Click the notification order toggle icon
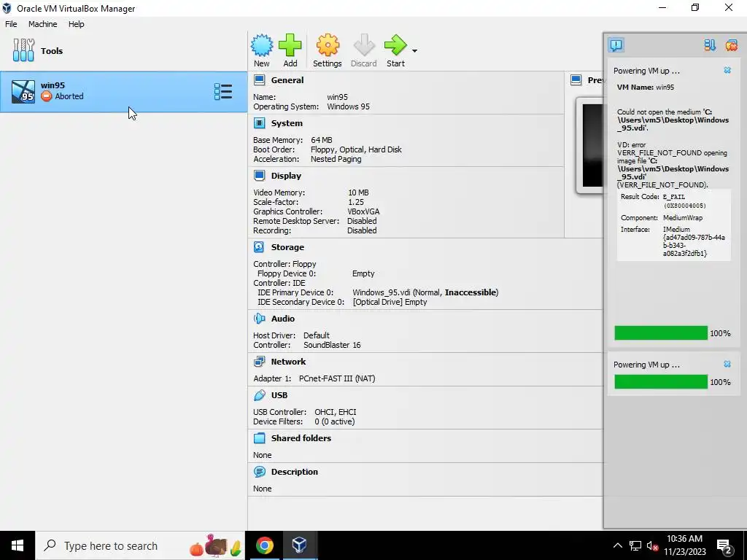Image resolution: width=747 pixels, height=560 pixels. (x=710, y=45)
